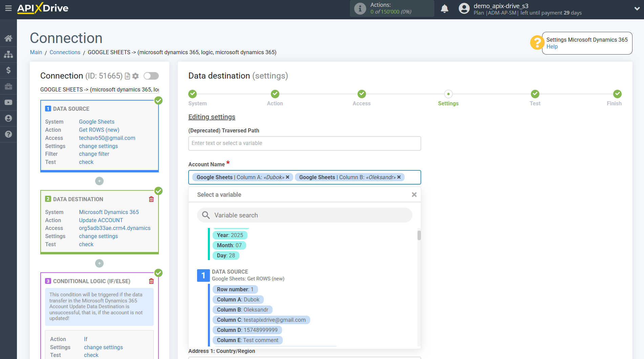Image resolution: width=644 pixels, height=359 pixels.
Task: Open the profile sidebar icon
Action: [x=8, y=118]
